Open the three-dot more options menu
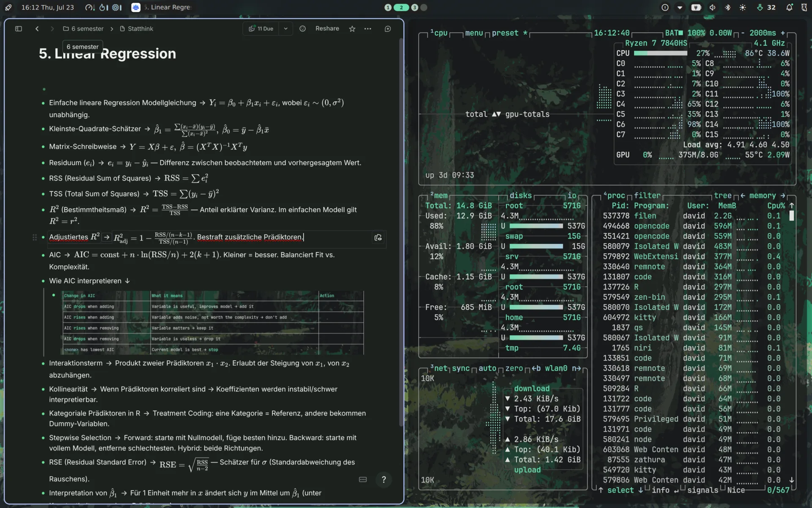 (x=368, y=29)
